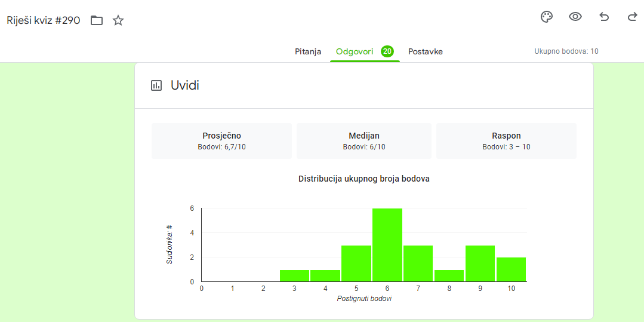644x322 pixels.
Task: Switch to the Pitanja tab
Action: [x=308, y=52]
